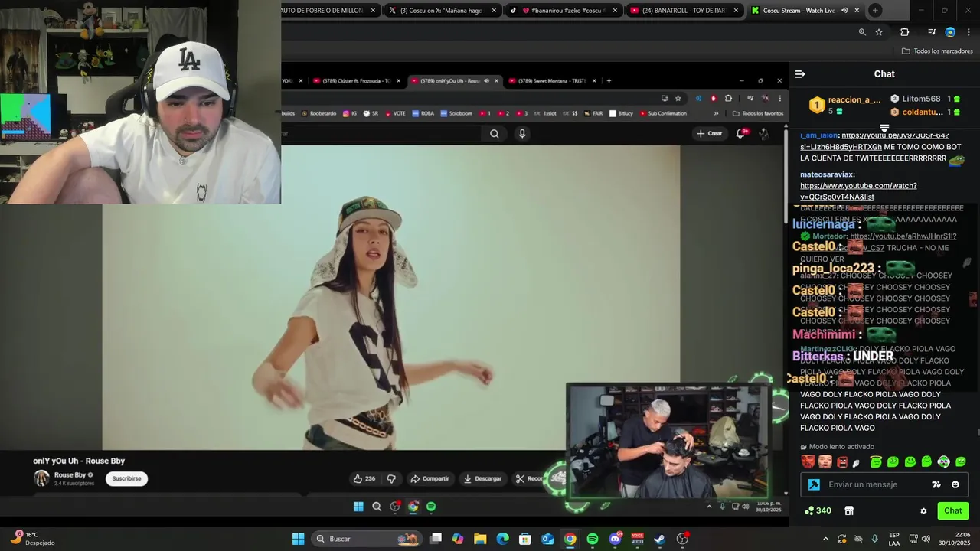Open 'Todos los favoritos' in streamed browser
This screenshot has height=551, width=980.
tap(758, 113)
